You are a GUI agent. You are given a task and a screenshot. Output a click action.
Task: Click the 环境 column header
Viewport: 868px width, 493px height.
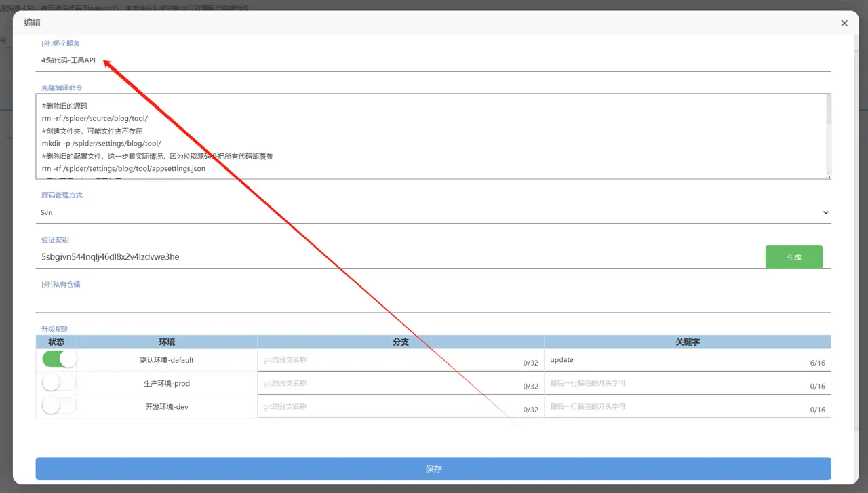[x=167, y=342]
